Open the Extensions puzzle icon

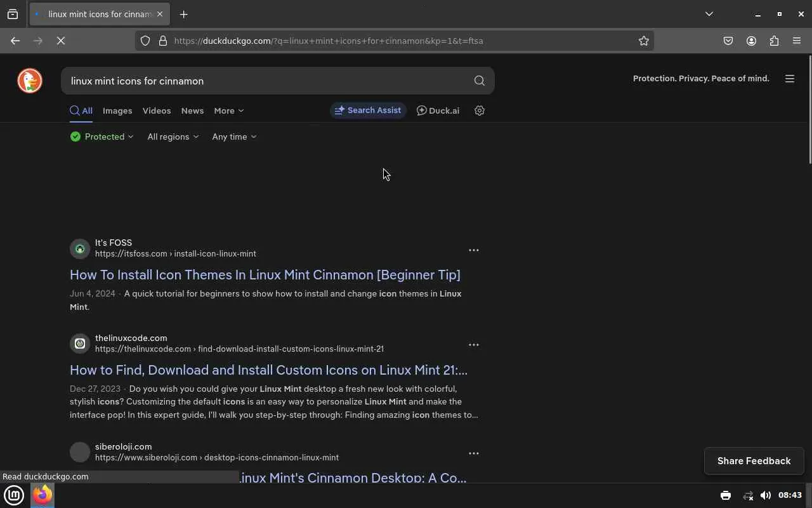click(x=774, y=41)
